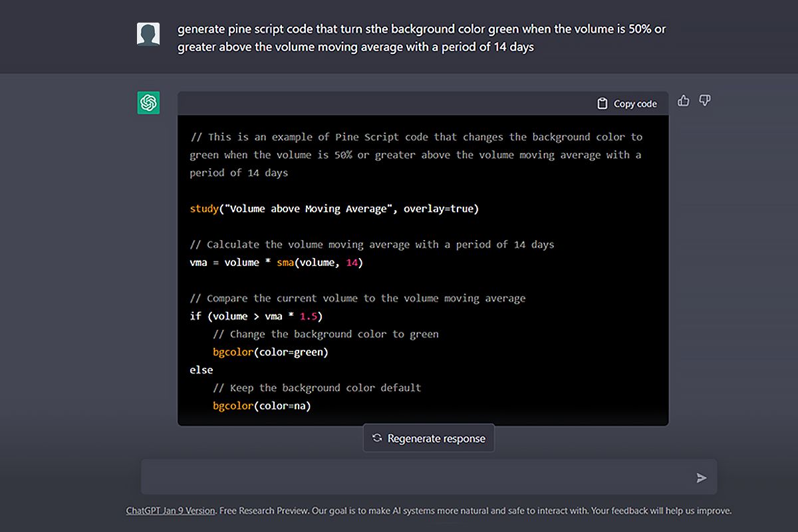This screenshot has height=532, width=798.
Task: Copy the code with Copy code button
Action: pos(627,104)
